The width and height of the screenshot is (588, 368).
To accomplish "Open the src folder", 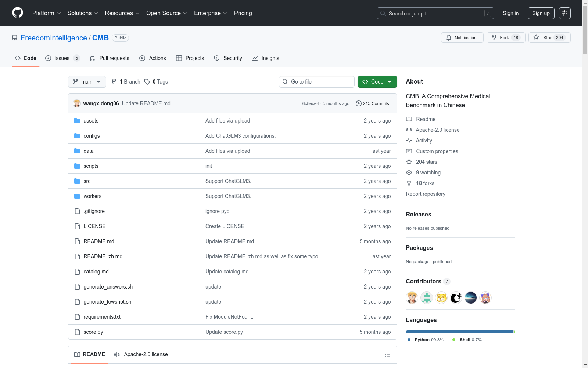I will [87, 181].
